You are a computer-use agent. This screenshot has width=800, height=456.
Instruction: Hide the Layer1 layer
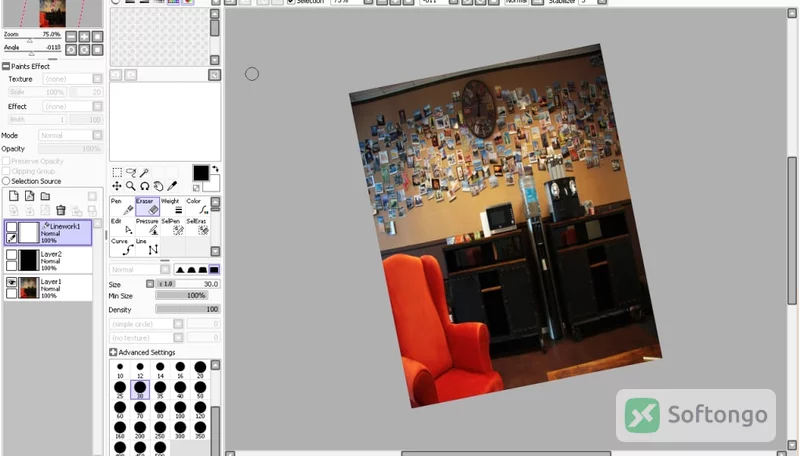point(11,282)
